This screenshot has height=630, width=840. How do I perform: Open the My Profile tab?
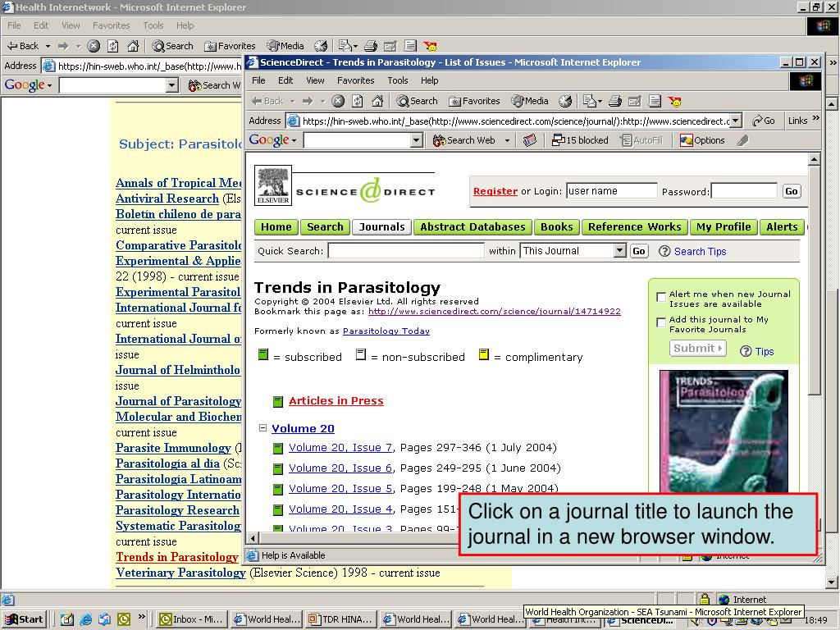[x=724, y=227]
